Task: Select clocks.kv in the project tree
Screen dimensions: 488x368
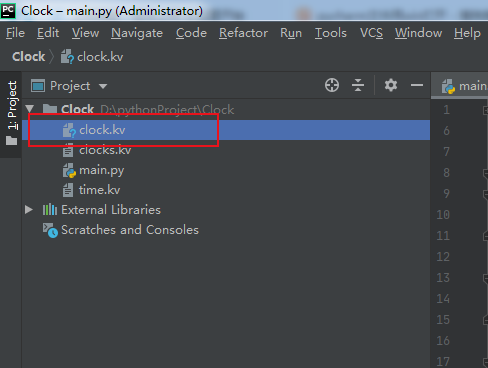Action: (x=105, y=150)
